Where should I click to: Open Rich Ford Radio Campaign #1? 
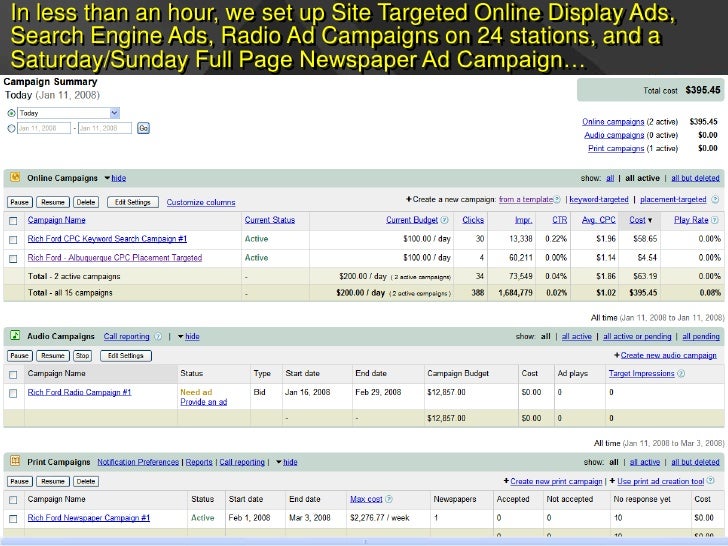(x=79, y=392)
